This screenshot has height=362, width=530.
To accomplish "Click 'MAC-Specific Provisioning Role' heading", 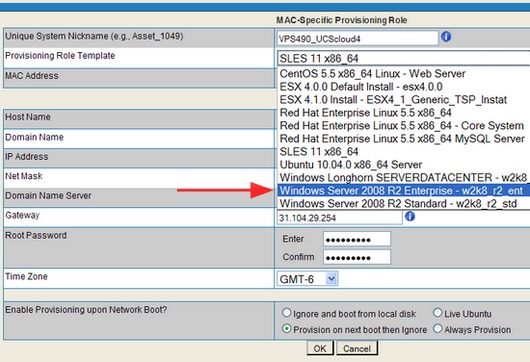I will click(x=342, y=20).
